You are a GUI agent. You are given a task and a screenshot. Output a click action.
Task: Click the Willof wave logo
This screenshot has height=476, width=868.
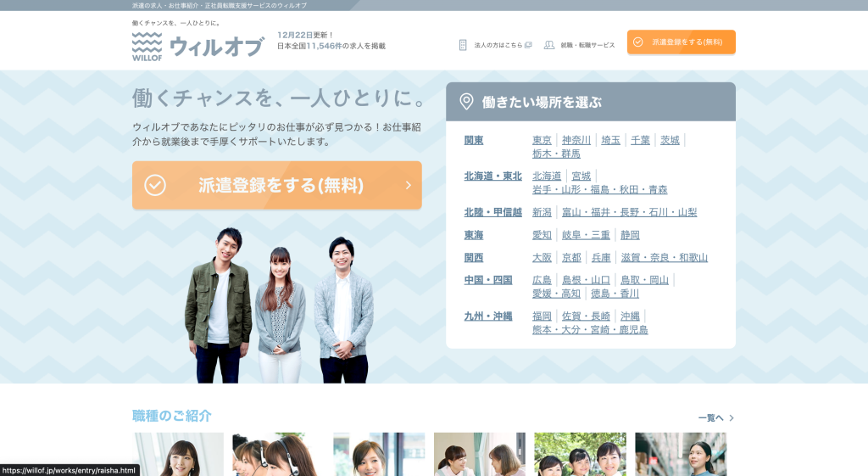(147, 46)
